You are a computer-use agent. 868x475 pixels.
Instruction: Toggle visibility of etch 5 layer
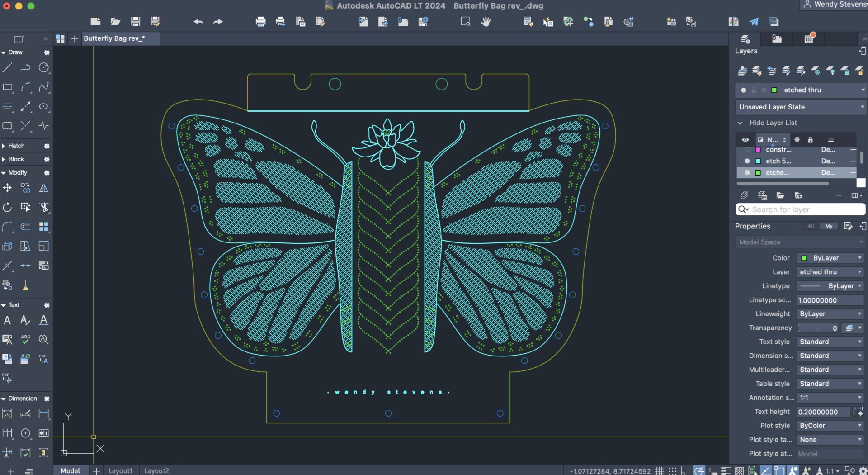(x=747, y=161)
